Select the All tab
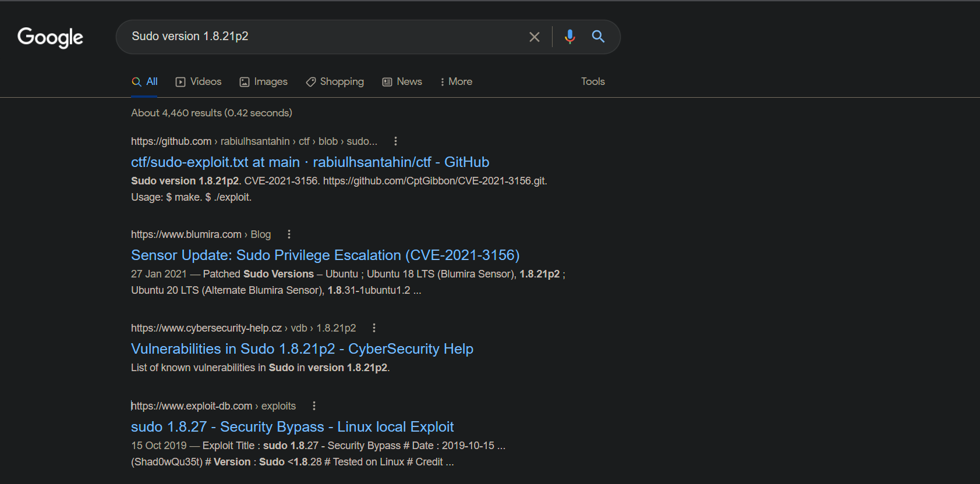 [x=145, y=82]
